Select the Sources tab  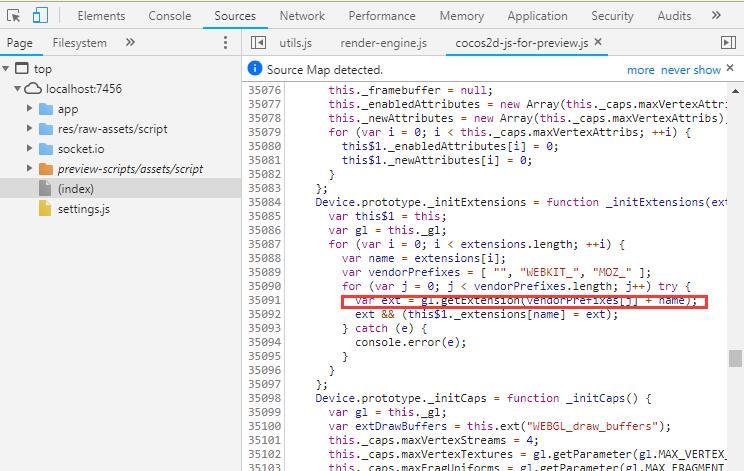coord(235,16)
